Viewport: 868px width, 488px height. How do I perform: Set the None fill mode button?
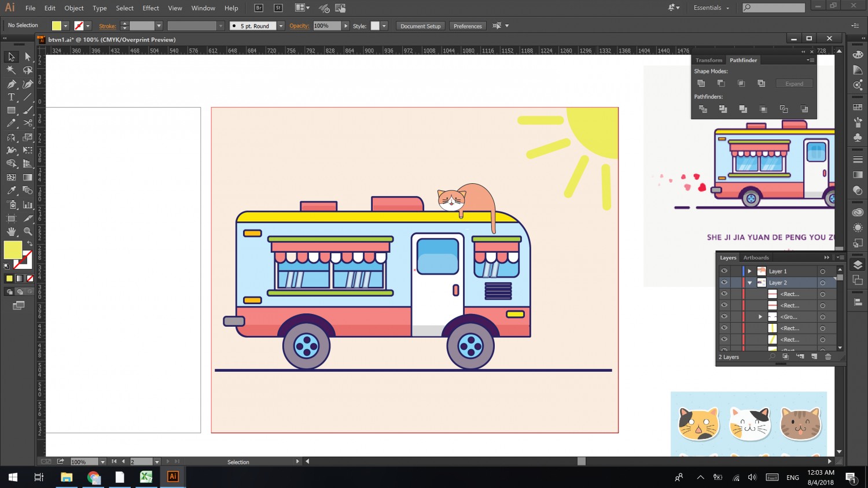click(30, 278)
